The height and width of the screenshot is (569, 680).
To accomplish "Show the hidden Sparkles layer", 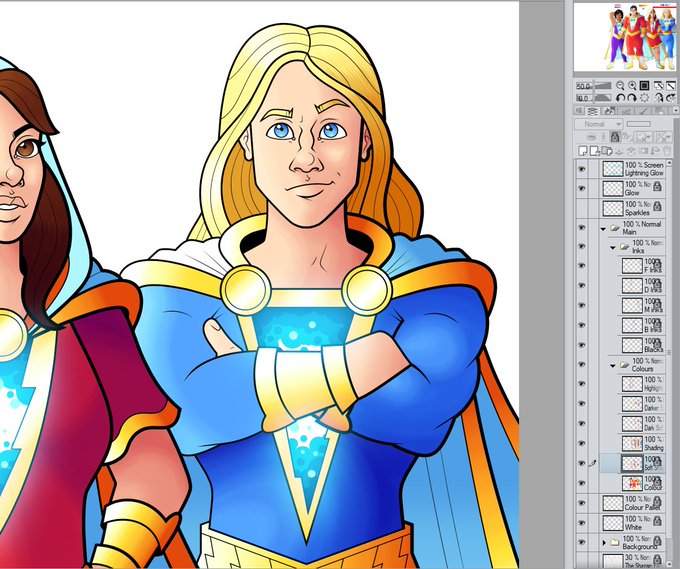I will click(582, 208).
